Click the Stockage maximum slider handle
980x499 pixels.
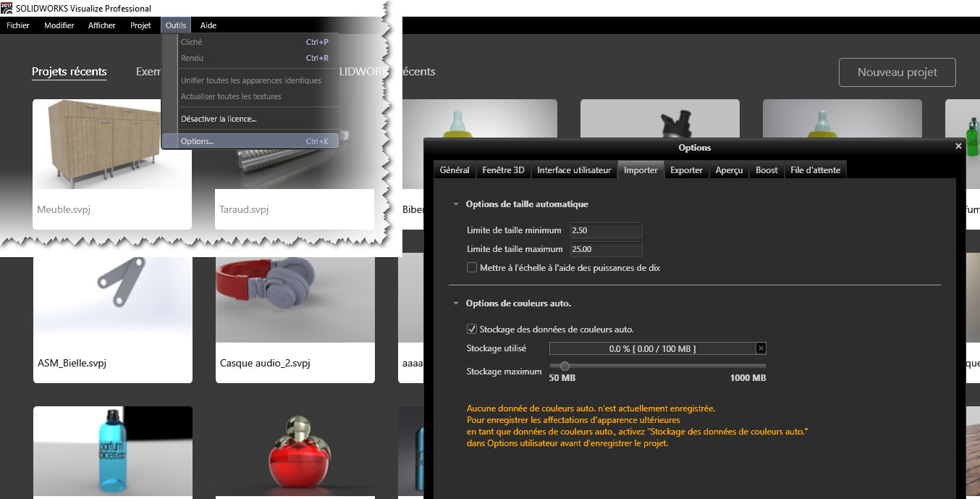click(x=565, y=366)
